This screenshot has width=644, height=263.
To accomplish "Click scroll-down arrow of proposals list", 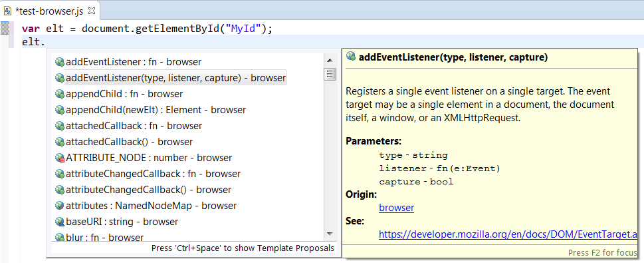I will (x=330, y=234).
